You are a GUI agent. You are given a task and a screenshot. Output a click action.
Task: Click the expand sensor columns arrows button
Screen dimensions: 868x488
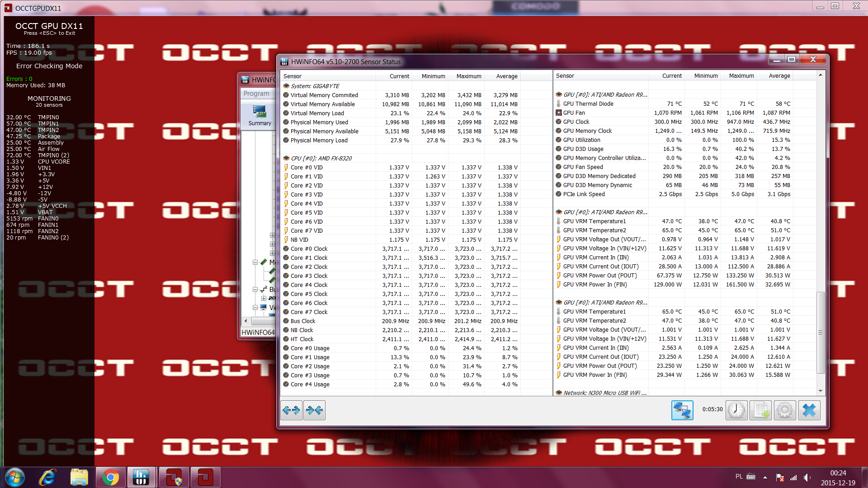[291, 410]
